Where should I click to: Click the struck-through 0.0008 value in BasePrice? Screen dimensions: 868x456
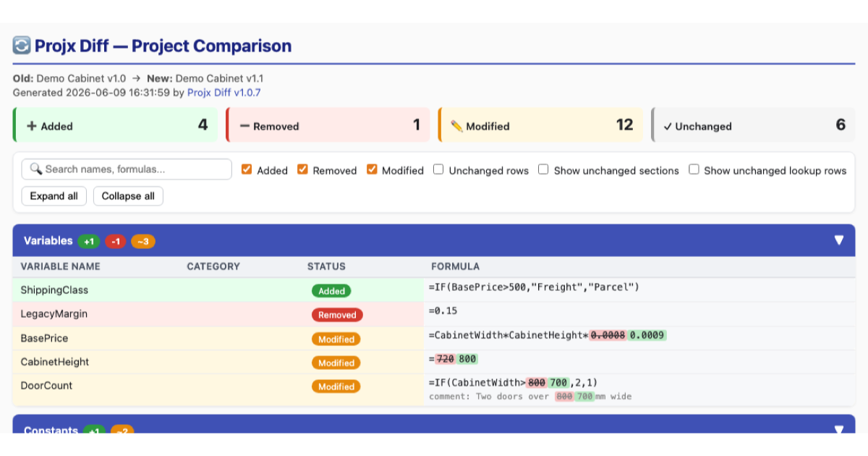[x=608, y=335]
